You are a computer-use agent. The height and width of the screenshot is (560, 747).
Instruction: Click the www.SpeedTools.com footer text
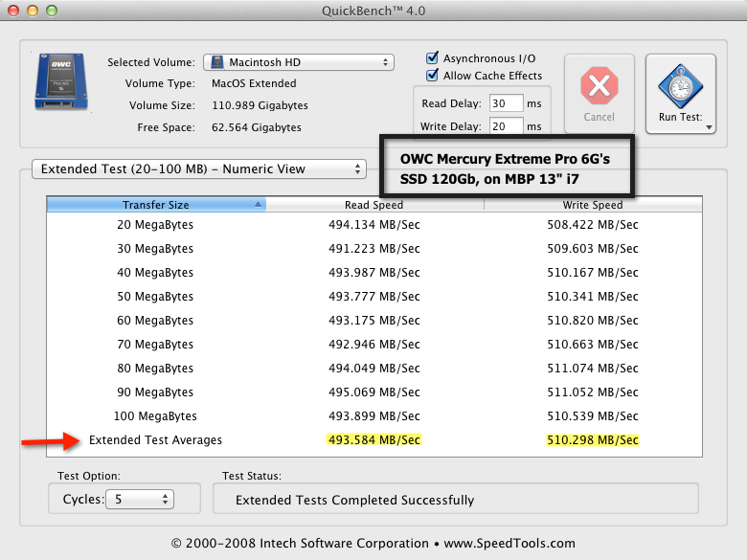pos(509,544)
